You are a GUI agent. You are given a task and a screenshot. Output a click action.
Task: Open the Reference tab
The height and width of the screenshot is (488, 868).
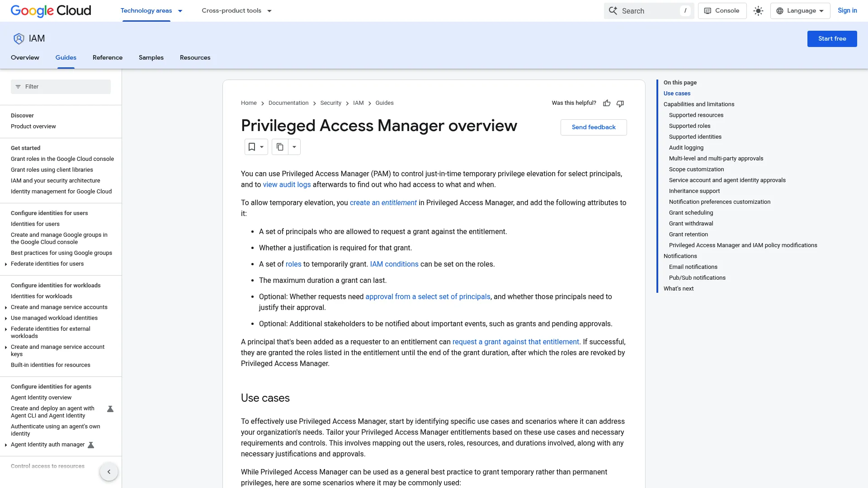[108, 58]
